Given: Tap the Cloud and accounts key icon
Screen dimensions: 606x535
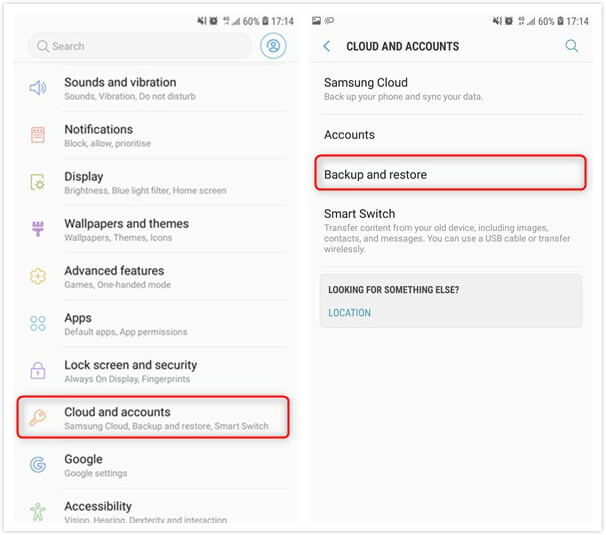Looking at the screenshot, I should point(38,417).
